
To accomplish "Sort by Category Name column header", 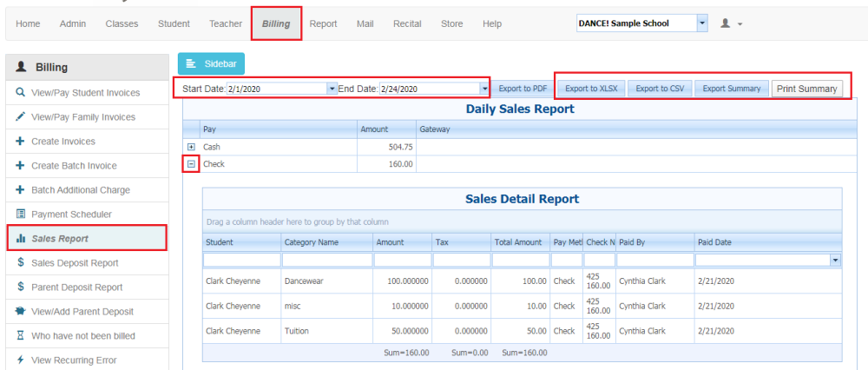I will pyautogui.click(x=327, y=242).
